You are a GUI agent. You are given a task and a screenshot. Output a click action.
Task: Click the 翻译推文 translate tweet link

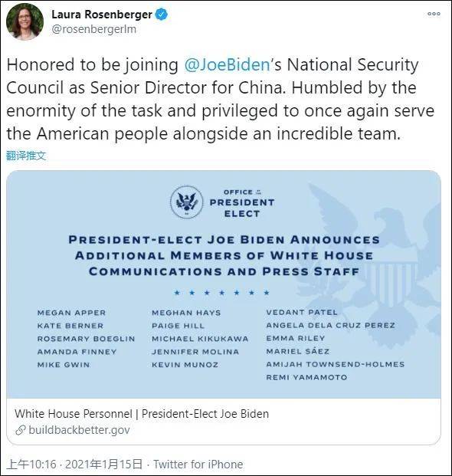click(x=26, y=156)
